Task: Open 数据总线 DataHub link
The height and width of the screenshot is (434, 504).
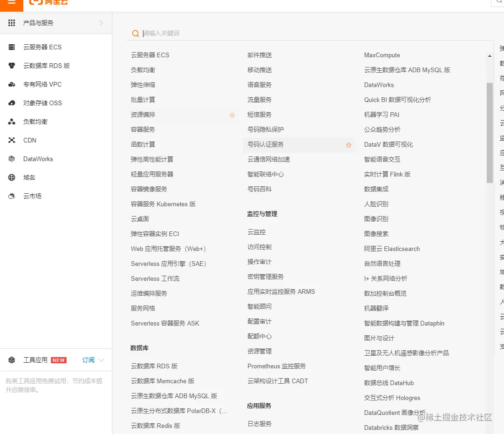Action: (x=389, y=383)
